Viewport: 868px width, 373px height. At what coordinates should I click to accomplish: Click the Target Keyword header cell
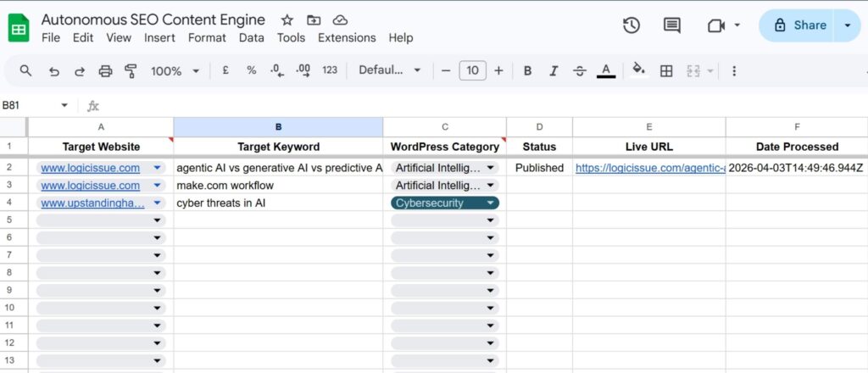(x=278, y=147)
